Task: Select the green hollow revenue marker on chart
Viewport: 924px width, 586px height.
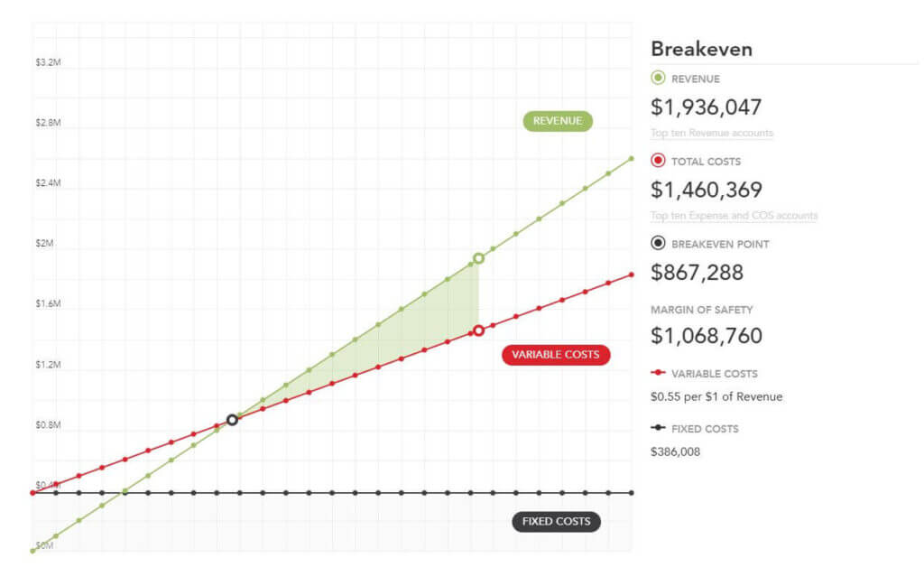Action: (x=478, y=258)
